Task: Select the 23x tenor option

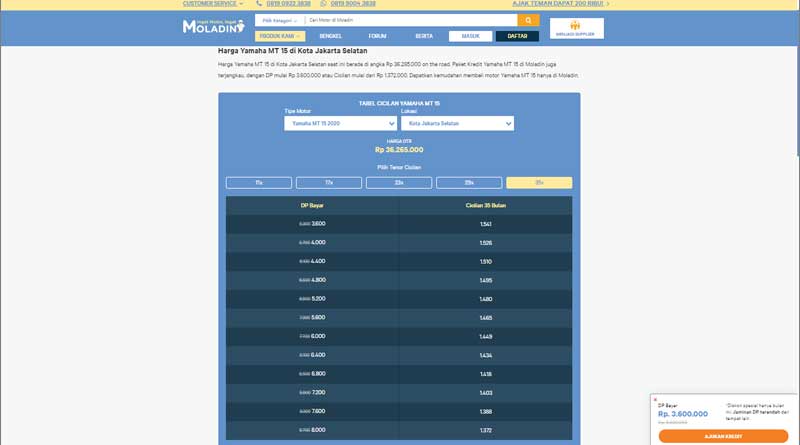Action: click(x=399, y=183)
